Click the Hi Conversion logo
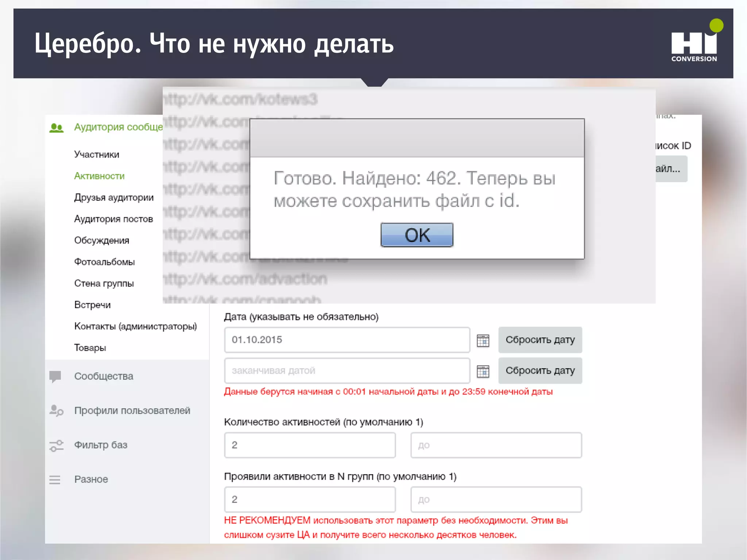The height and width of the screenshot is (560, 747). (697, 41)
